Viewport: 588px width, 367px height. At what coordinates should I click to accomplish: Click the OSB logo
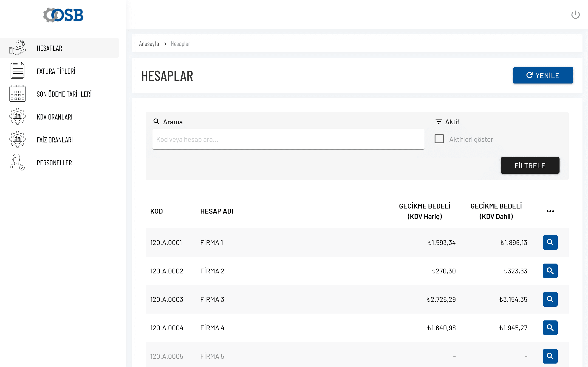click(63, 15)
